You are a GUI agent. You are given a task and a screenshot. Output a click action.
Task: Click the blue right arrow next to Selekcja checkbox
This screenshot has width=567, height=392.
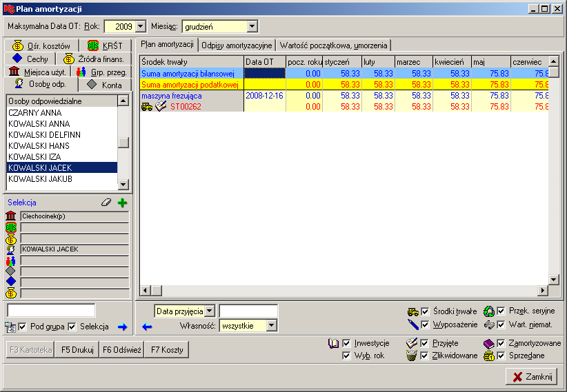coord(122,327)
